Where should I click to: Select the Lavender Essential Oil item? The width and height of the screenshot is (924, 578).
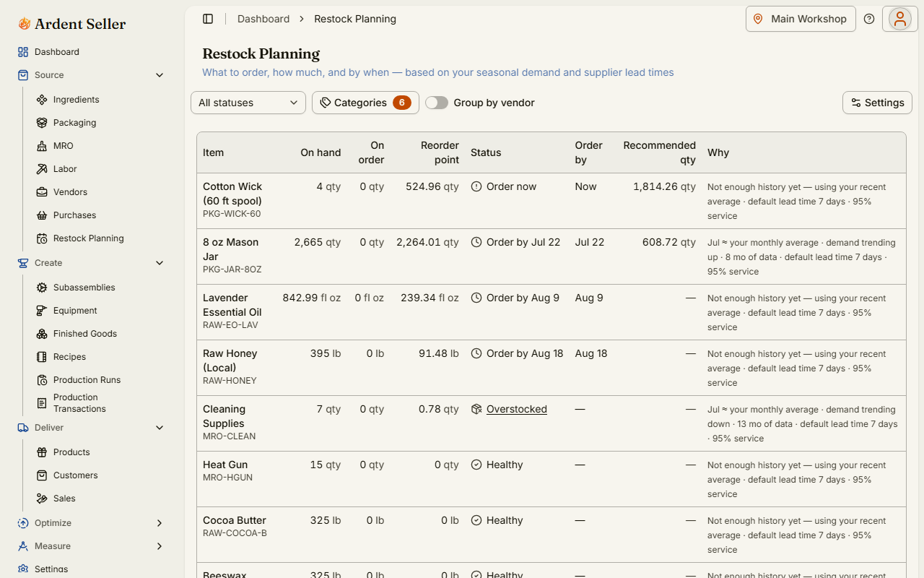(232, 305)
